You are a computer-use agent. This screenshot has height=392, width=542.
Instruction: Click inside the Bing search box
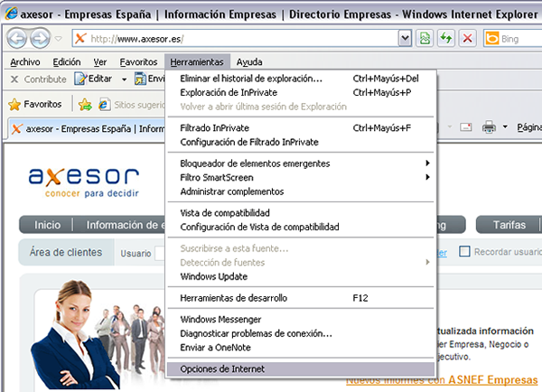(521, 38)
